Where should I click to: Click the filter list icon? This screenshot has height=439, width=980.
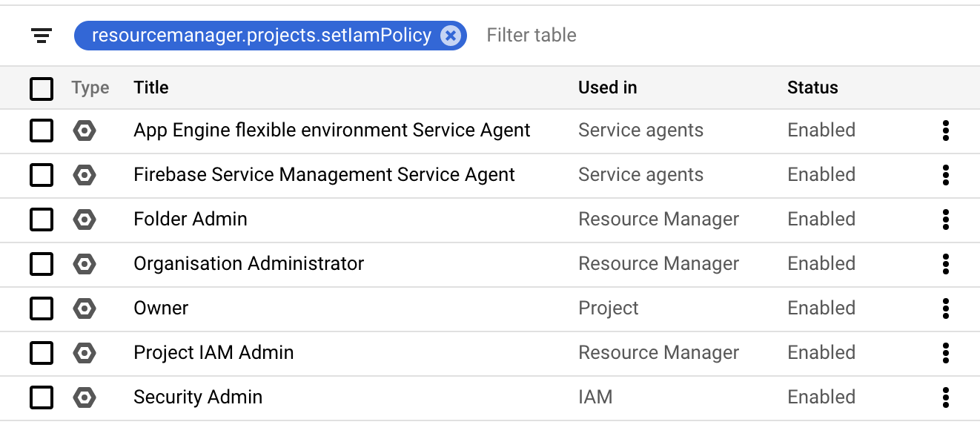coord(42,36)
